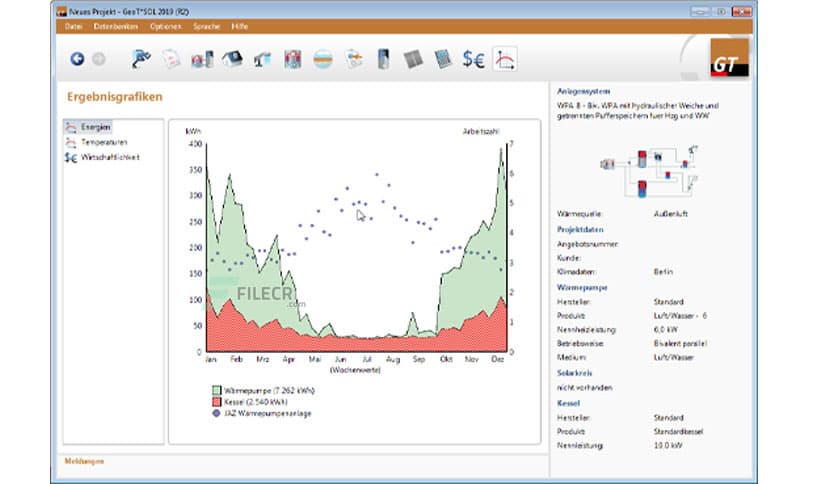Click the (Wochenwerte) chart caption

[x=355, y=370]
